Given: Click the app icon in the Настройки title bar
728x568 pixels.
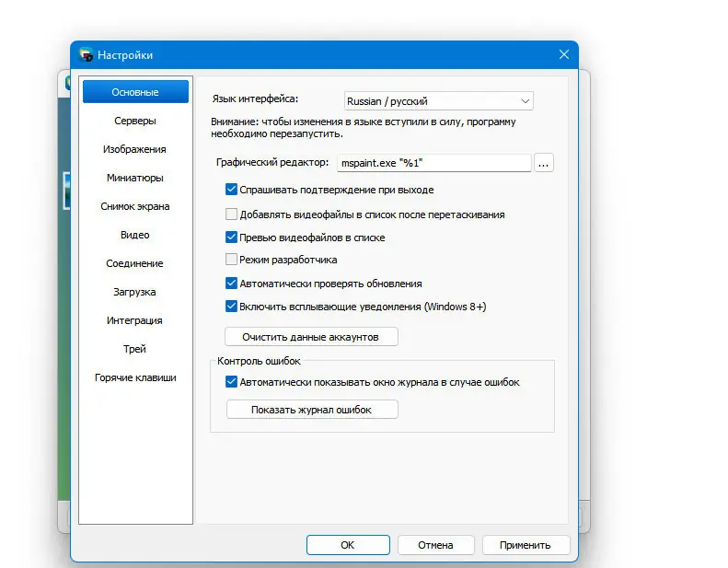Looking at the screenshot, I should pyautogui.click(x=87, y=55).
